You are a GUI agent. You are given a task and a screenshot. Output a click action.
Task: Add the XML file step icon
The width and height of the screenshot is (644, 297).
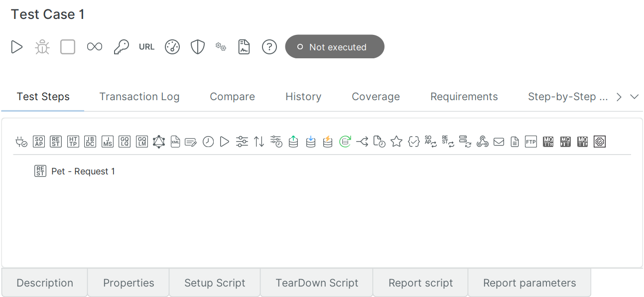coord(175,142)
